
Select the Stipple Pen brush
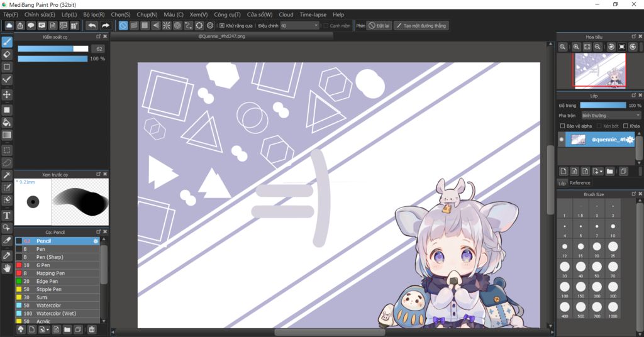coord(57,289)
